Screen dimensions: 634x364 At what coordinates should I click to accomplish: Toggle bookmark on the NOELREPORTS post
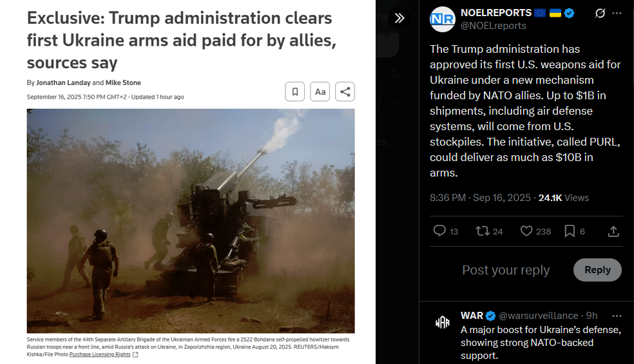(x=570, y=231)
